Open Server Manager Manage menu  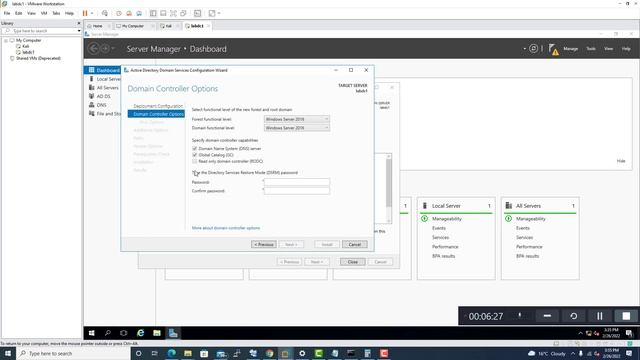point(571,49)
